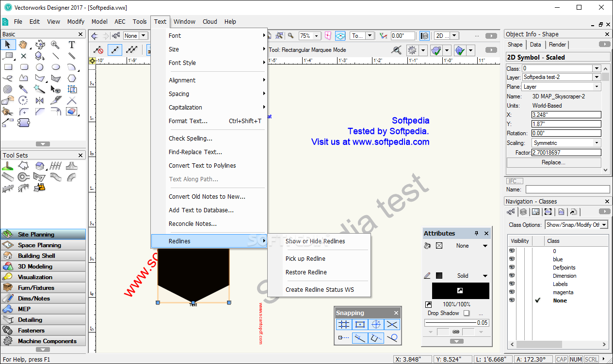Click the IFC Name input field
This screenshot has width=613, height=364.
[567, 190]
